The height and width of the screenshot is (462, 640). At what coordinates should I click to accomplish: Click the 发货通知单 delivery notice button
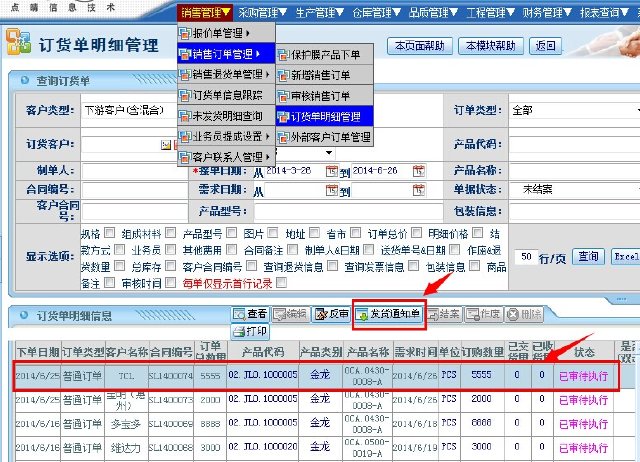pos(389,314)
